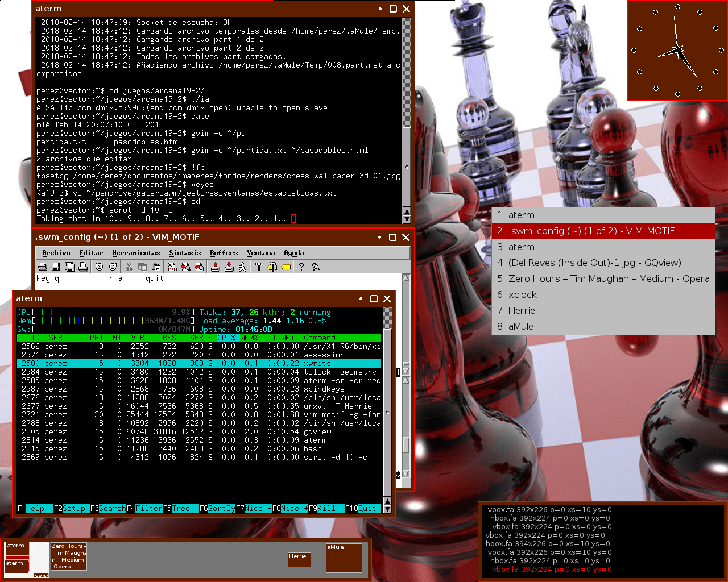
Task: Select the xwrits process row in htop
Action: tap(199, 364)
